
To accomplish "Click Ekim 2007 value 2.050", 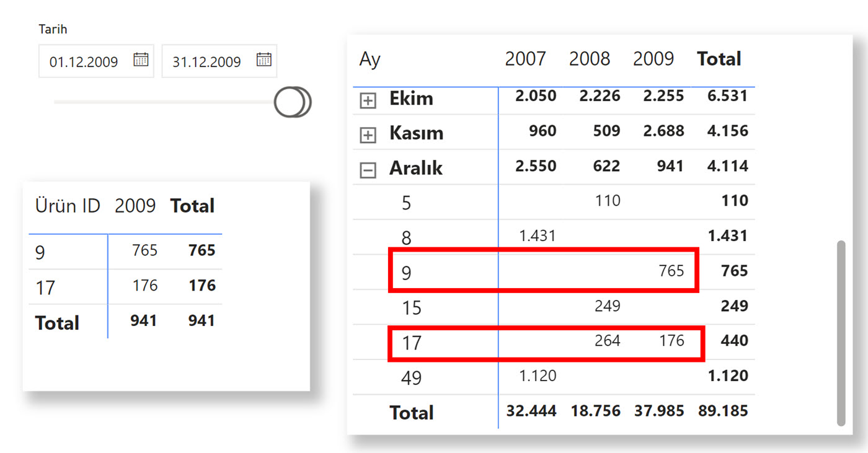I will [x=536, y=96].
